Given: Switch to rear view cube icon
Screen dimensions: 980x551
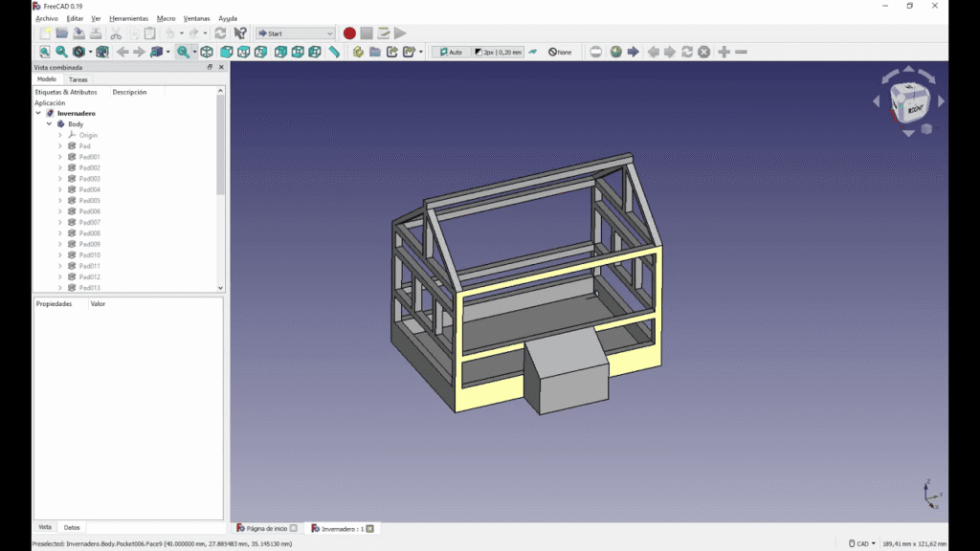Looking at the screenshot, I should pos(280,52).
